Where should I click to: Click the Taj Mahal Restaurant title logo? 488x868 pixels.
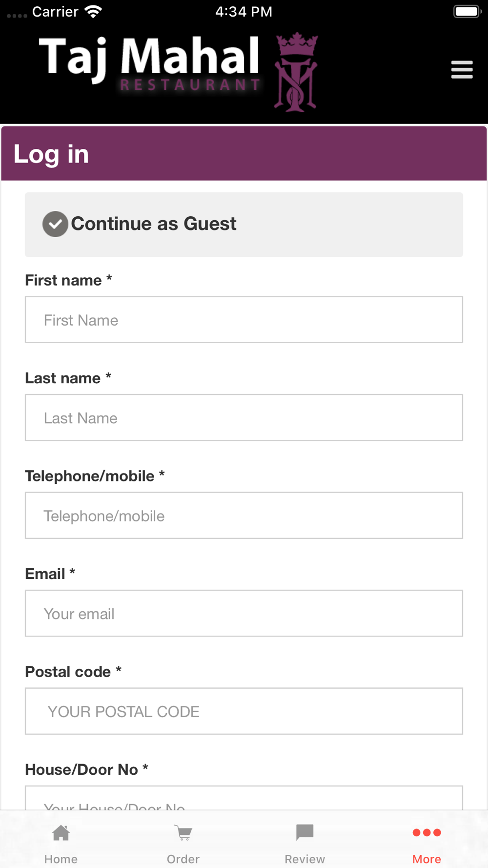pos(149,64)
